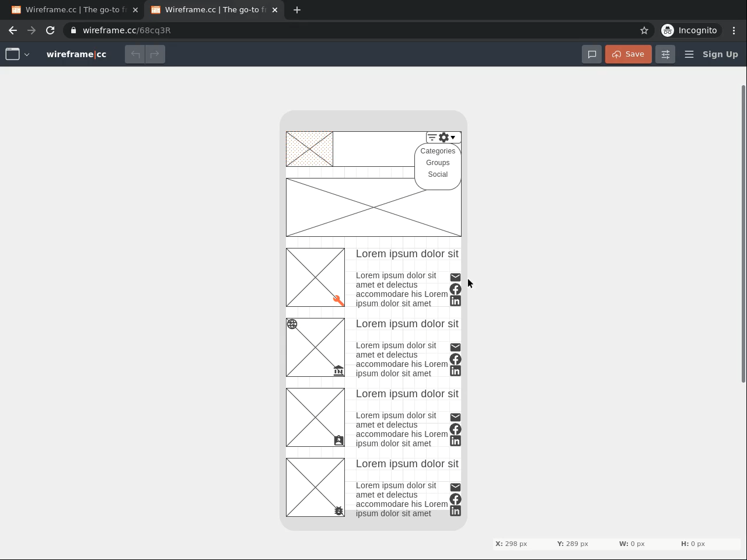747x560 pixels.
Task: Click the filter list icon in the wireframe
Action: pos(432,138)
